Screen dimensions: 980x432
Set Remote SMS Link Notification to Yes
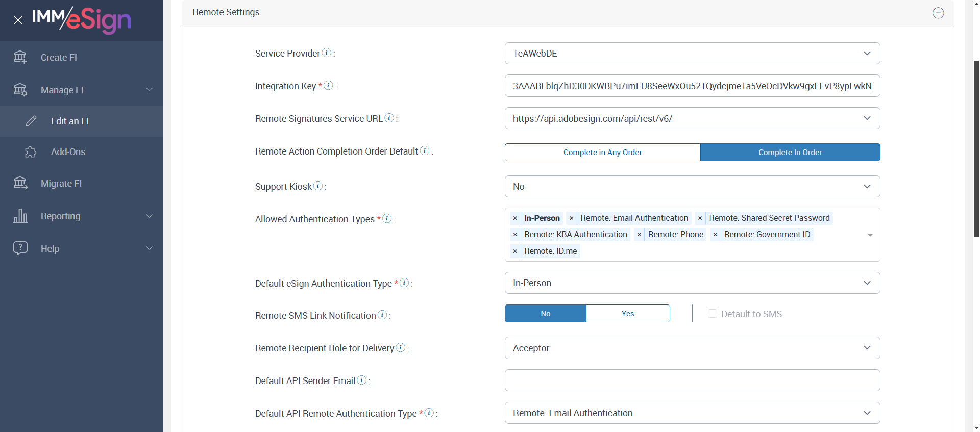pos(628,314)
